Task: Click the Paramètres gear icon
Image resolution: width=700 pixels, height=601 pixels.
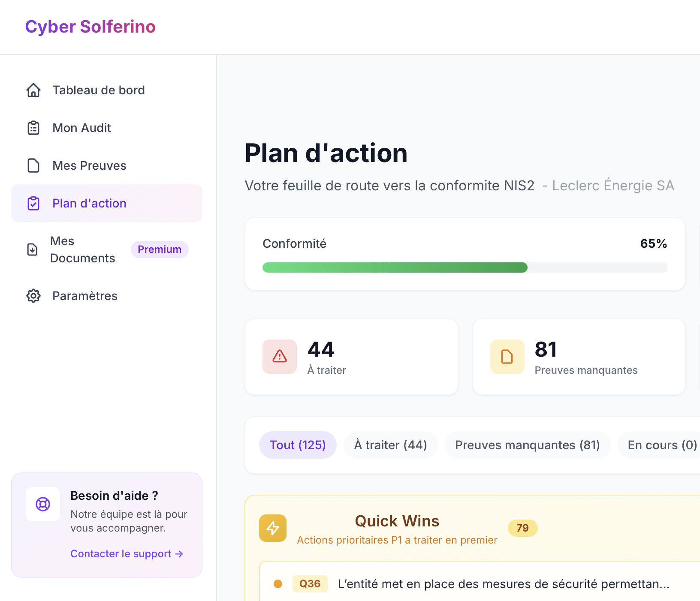Action: [33, 296]
